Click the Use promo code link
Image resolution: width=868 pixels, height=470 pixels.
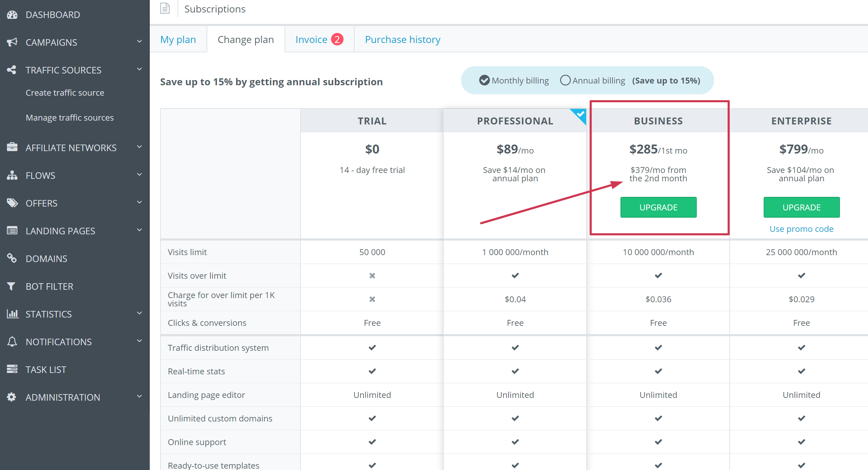pos(801,229)
